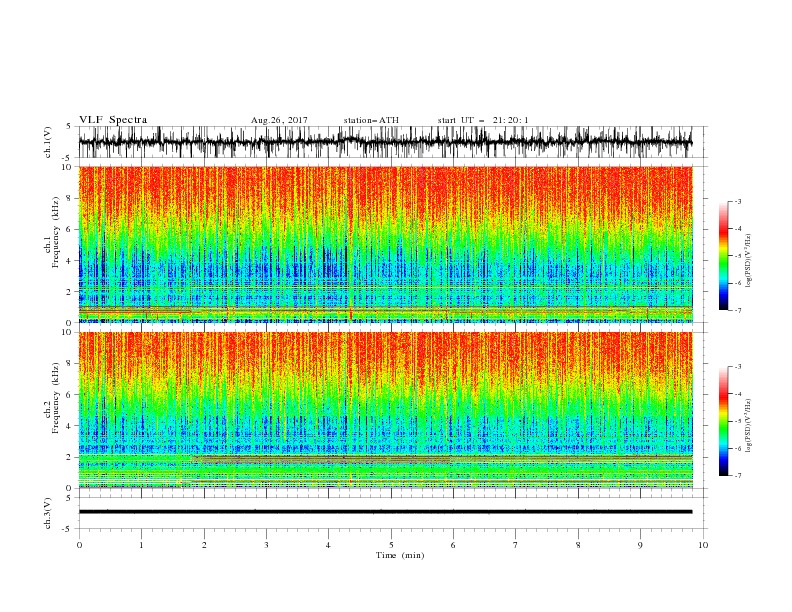Click time axis tick label "10"

coord(703,545)
